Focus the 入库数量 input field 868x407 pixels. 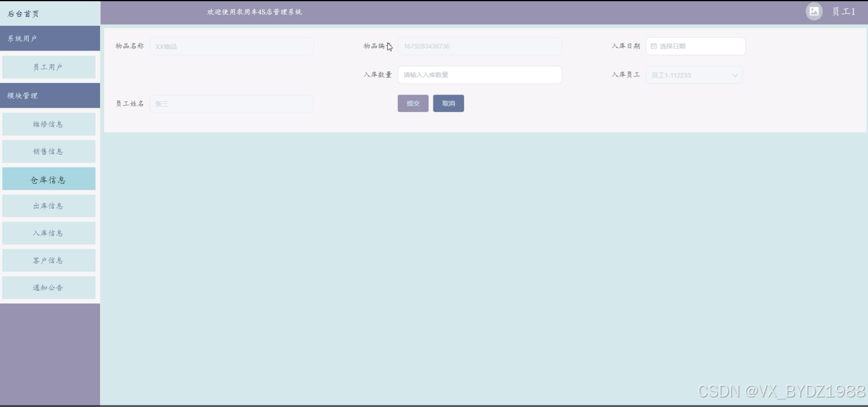[x=480, y=75]
